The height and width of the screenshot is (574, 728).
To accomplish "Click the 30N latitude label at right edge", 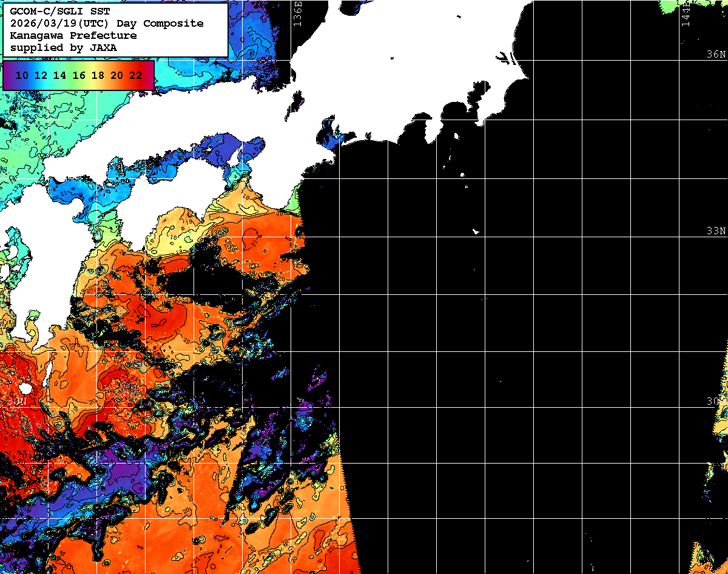I will click(x=716, y=402).
